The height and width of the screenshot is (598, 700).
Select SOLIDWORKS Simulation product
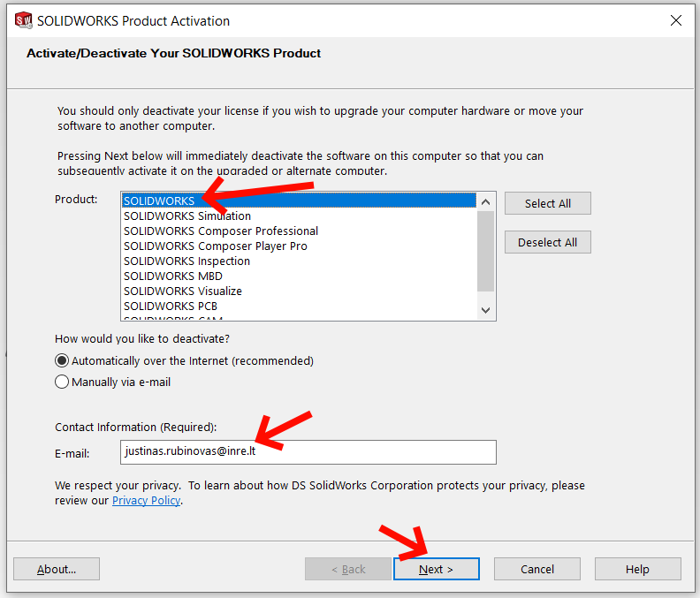pyautogui.click(x=299, y=216)
